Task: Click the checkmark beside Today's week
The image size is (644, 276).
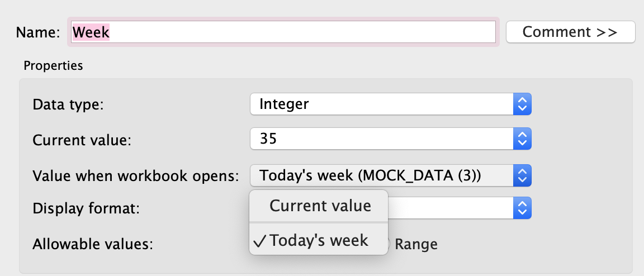Action: pos(259,241)
